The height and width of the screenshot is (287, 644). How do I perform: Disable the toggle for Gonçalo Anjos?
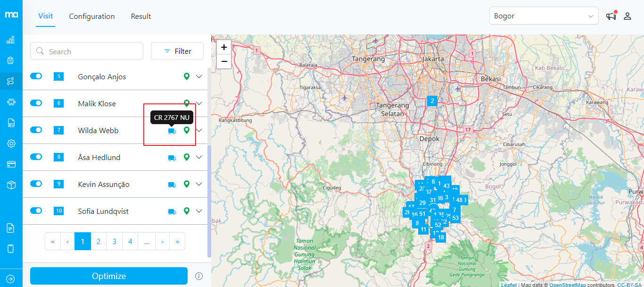tap(36, 76)
